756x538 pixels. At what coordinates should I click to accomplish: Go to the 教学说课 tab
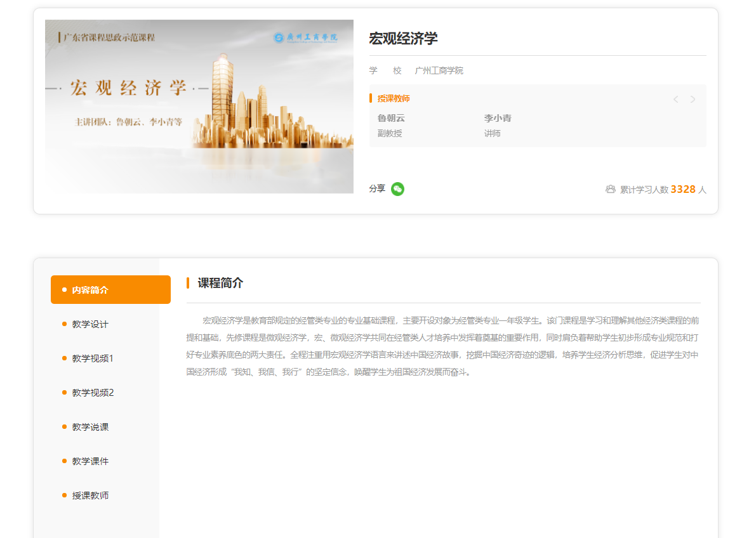[90, 427]
